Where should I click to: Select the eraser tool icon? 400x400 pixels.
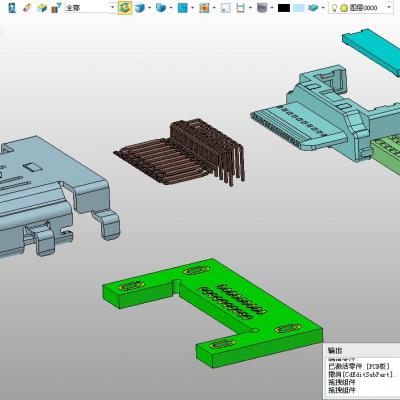click(x=27, y=7)
